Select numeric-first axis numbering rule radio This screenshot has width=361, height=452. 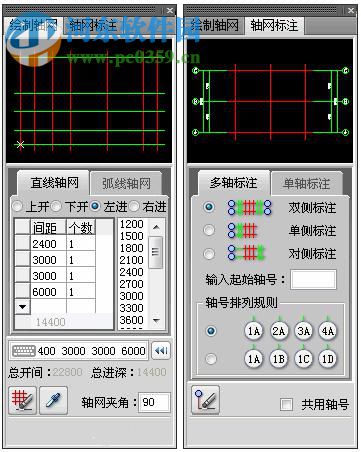pyautogui.click(x=211, y=331)
